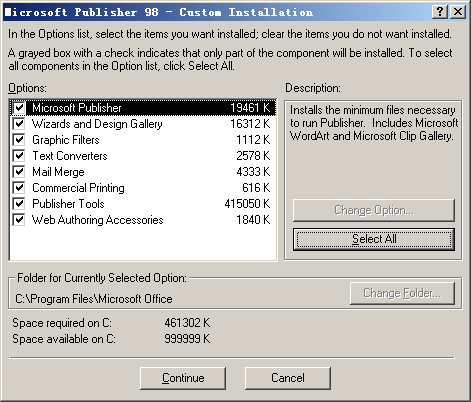Toggle the Mail Merge checkbox
The image size is (471, 402).
[19, 172]
